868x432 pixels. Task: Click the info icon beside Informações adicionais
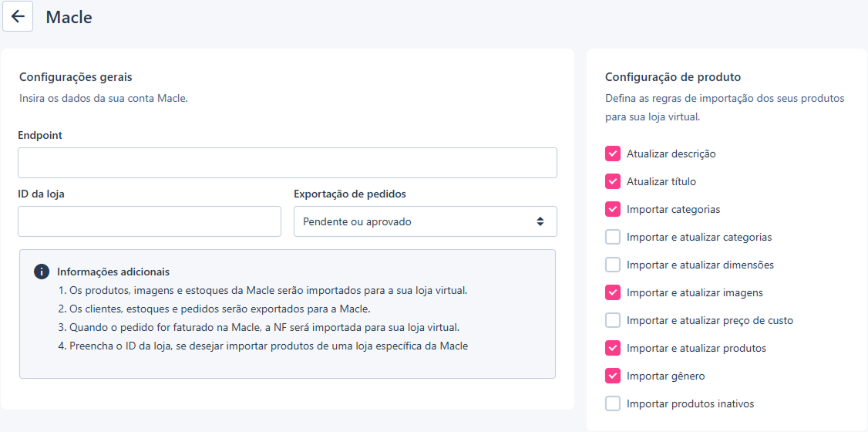click(42, 272)
